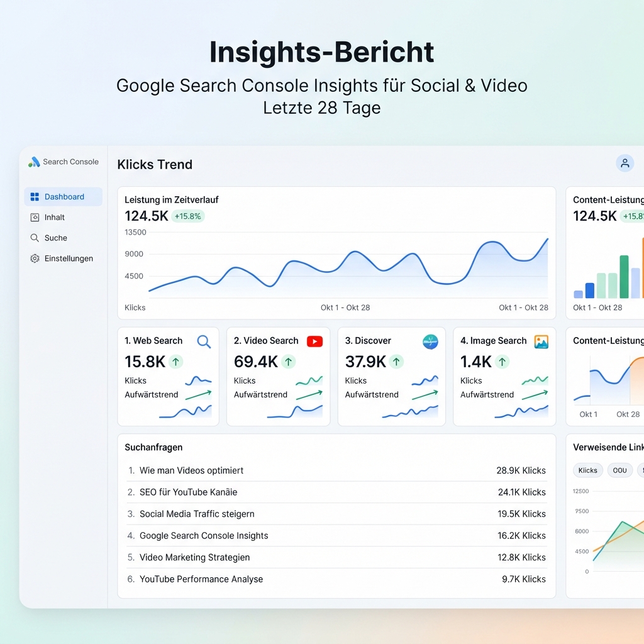Click the '9.7K Klicks' value
The image size is (644, 644).
click(524, 579)
